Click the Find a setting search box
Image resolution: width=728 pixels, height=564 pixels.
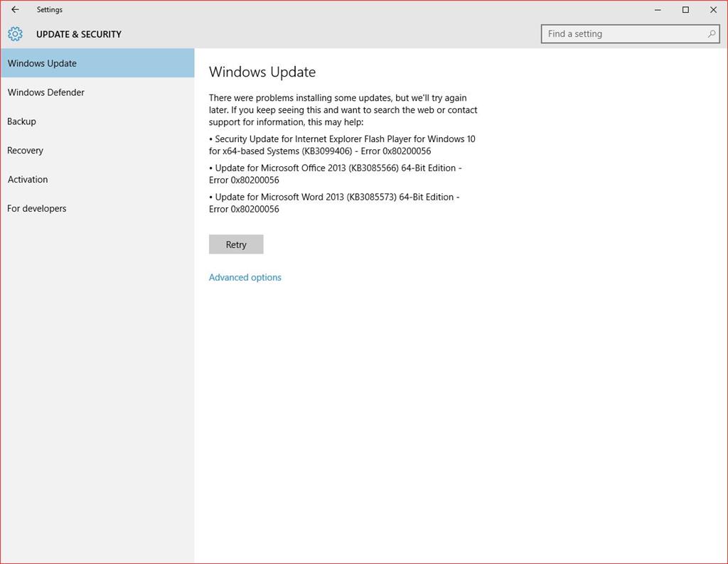coord(630,34)
